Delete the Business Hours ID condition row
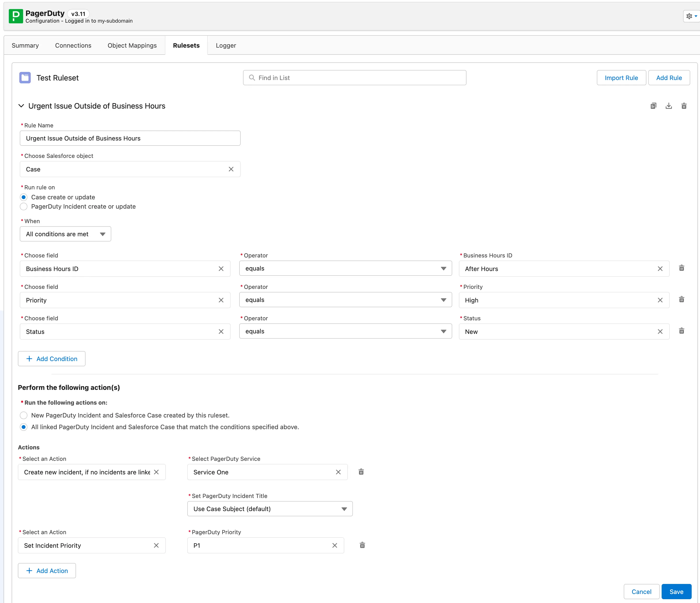The image size is (700, 603). [681, 268]
